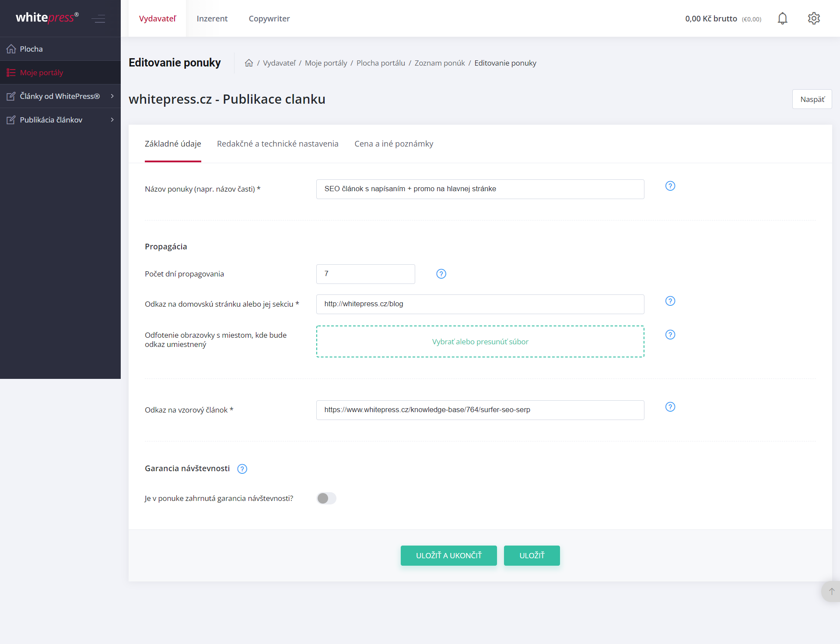Screen dimensions: 840x644
Task: Click the ULOŽIŤ button
Action: (532, 556)
